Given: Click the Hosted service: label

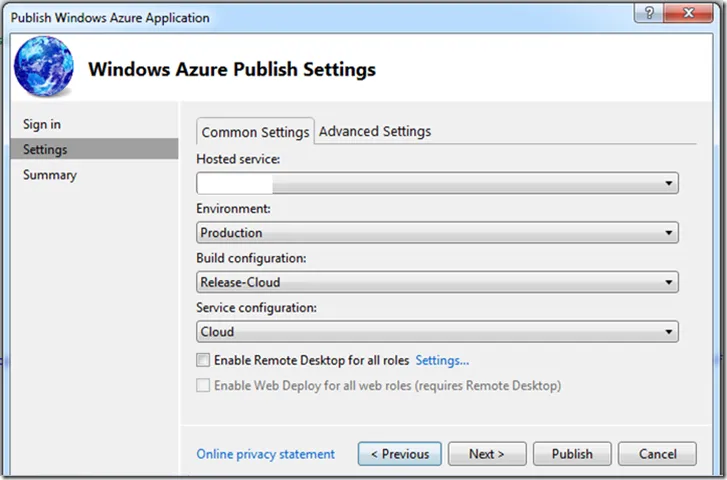Looking at the screenshot, I should [238, 159].
